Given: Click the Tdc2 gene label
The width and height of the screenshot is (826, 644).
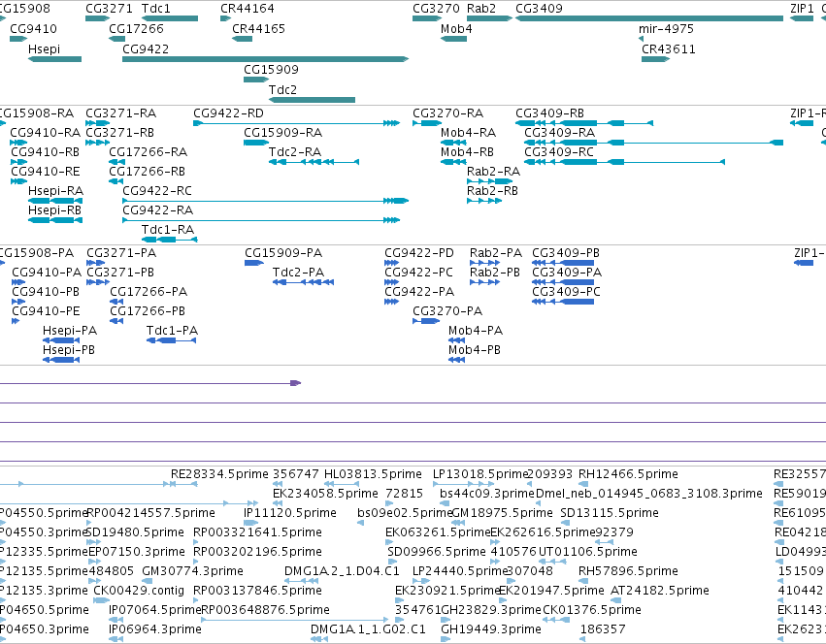Looking at the screenshot, I should [282, 90].
